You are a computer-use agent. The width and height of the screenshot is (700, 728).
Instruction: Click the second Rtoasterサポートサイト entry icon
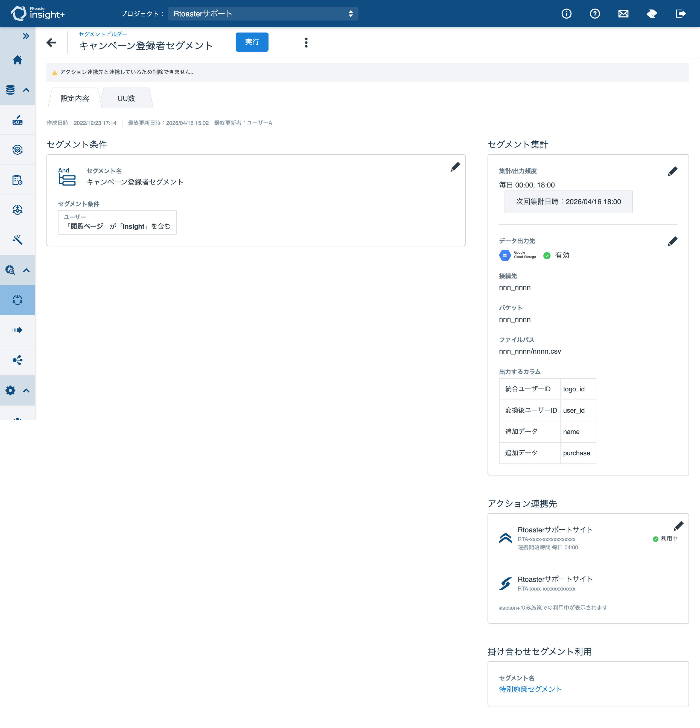pos(505,583)
